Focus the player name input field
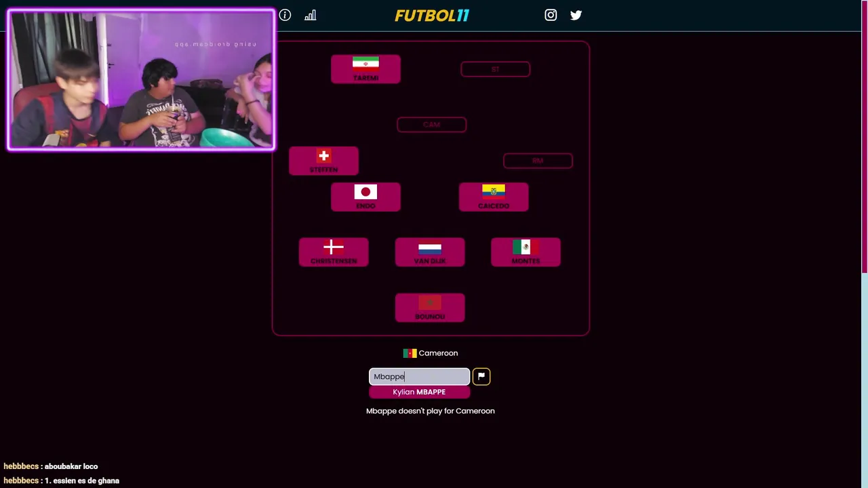Viewport: 868px width, 488px height. pyautogui.click(x=419, y=376)
